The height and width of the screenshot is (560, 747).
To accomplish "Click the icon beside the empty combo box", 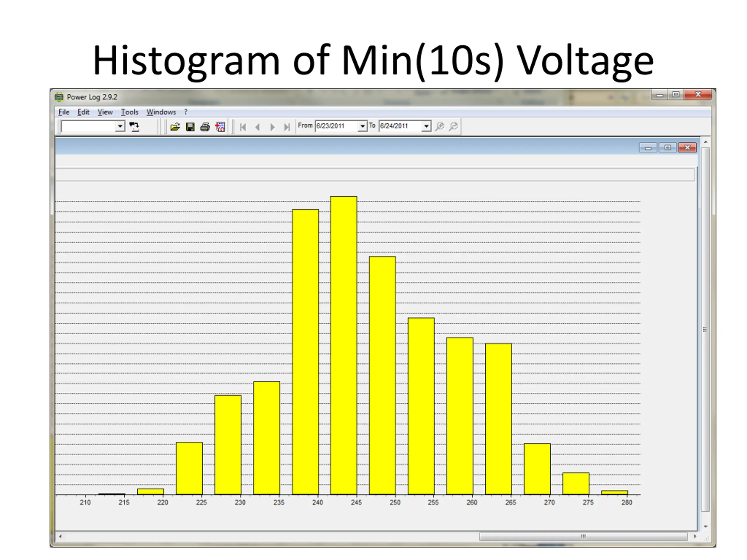I will 134,127.
